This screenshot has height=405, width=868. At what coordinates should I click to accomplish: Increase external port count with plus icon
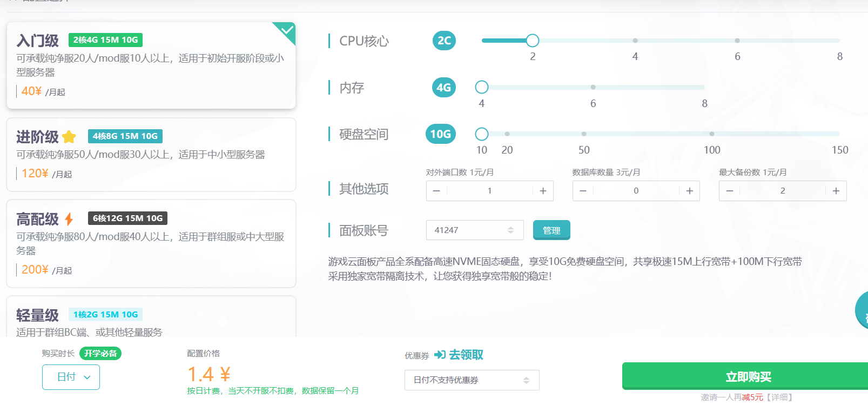tap(543, 191)
